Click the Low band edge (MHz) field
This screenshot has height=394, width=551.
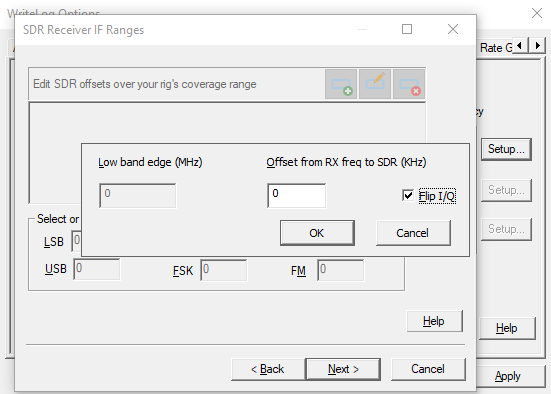click(x=138, y=195)
